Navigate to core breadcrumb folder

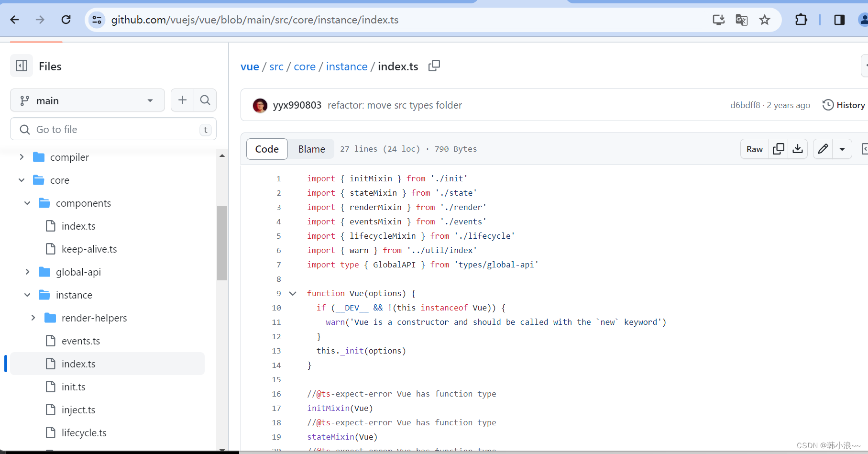(x=305, y=66)
